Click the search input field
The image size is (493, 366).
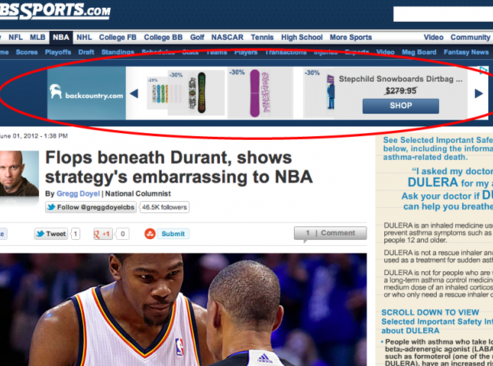[x=443, y=14]
